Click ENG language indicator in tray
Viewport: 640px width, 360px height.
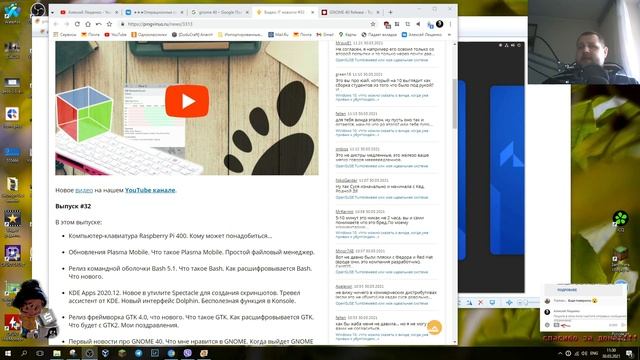point(594,353)
